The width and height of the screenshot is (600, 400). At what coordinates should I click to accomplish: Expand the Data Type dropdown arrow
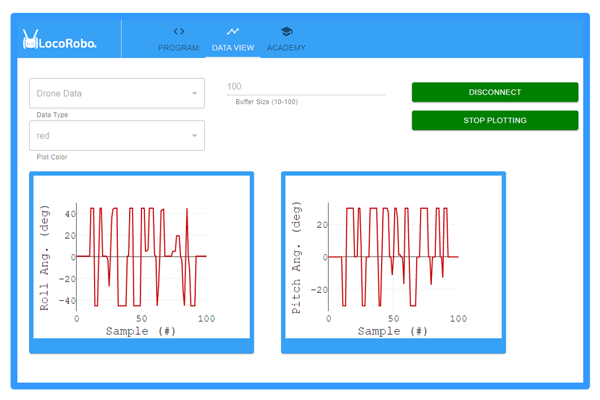[194, 94]
